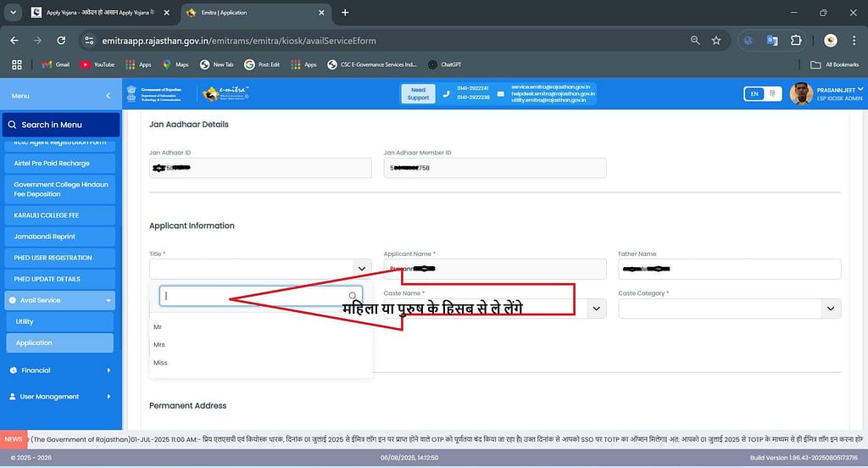868x468 pixels.
Task: Expand the Title dropdown arrow
Action: point(361,269)
